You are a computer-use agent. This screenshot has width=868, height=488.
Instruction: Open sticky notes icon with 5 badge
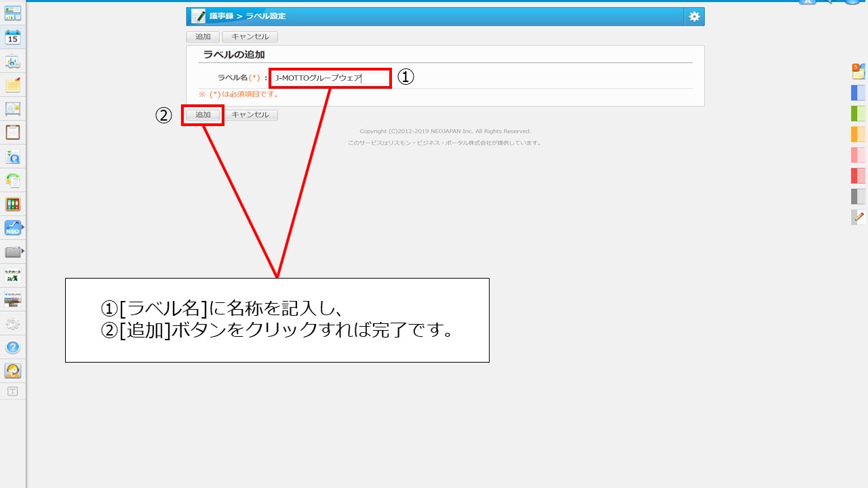click(858, 70)
